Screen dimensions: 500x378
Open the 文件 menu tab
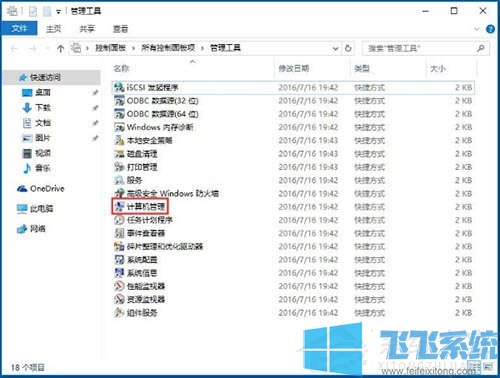point(19,29)
